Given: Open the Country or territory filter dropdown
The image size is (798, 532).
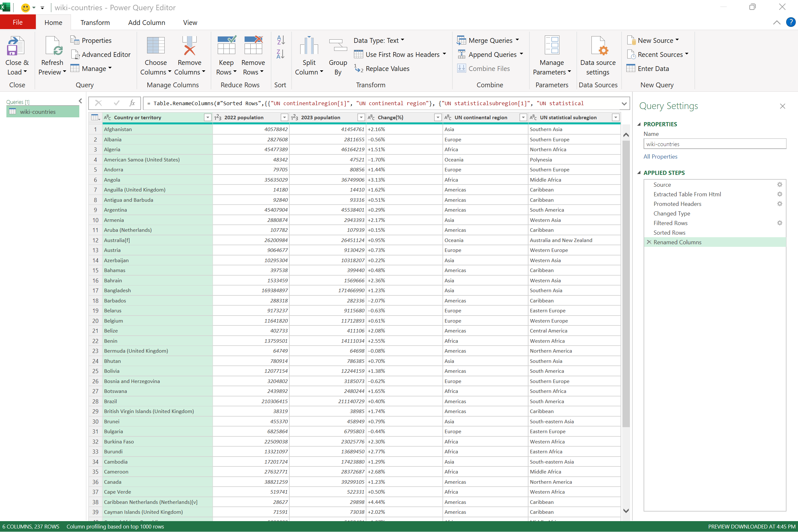Looking at the screenshot, I should pos(207,117).
